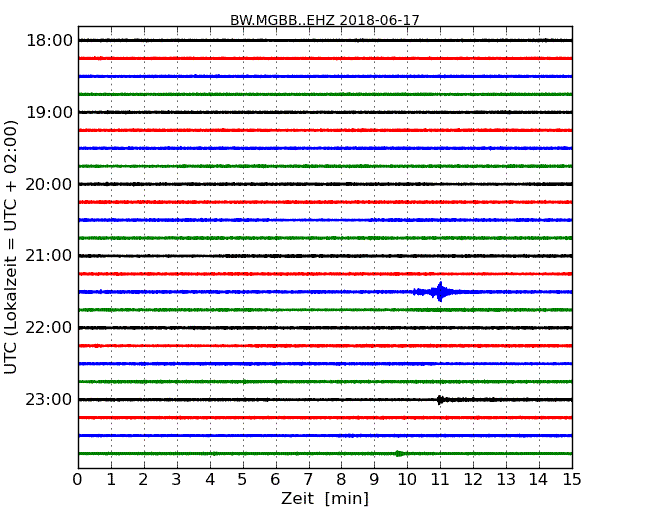Viewport: 650px width, 520px height.
Task: Select the 21:00 time label
Action: pos(49,256)
